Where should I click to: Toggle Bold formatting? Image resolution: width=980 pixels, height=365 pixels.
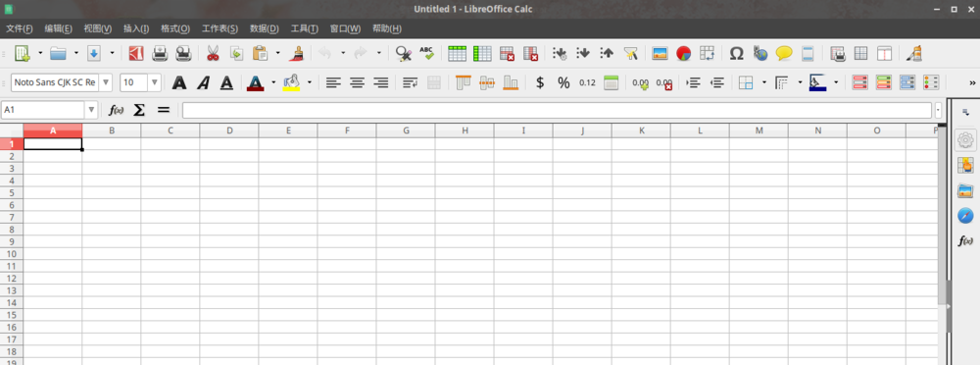pos(179,82)
